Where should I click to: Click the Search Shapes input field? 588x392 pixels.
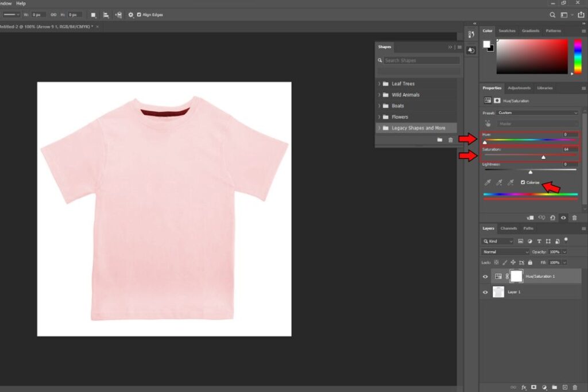pos(421,60)
